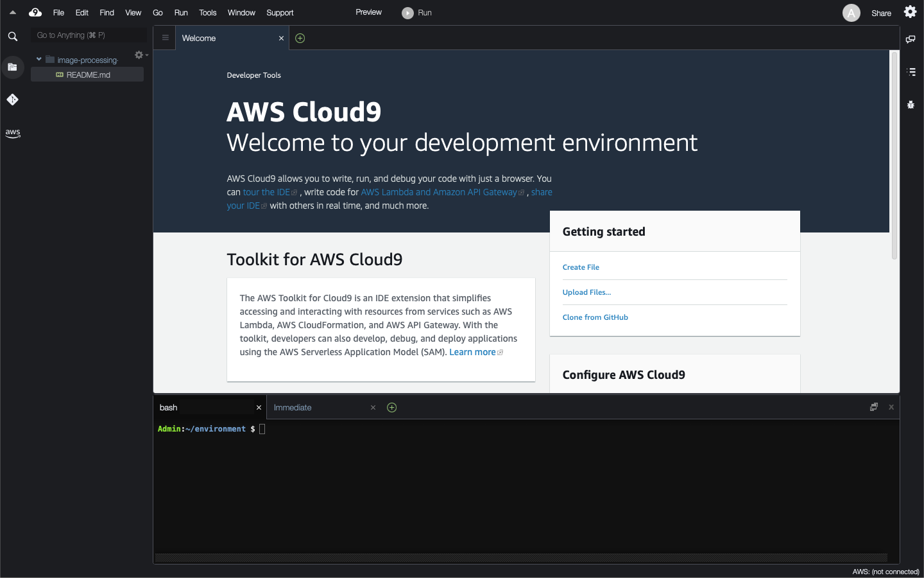
Task: Click the Configure AWS Cloud9 heading
Action: (x=624, y=375)
